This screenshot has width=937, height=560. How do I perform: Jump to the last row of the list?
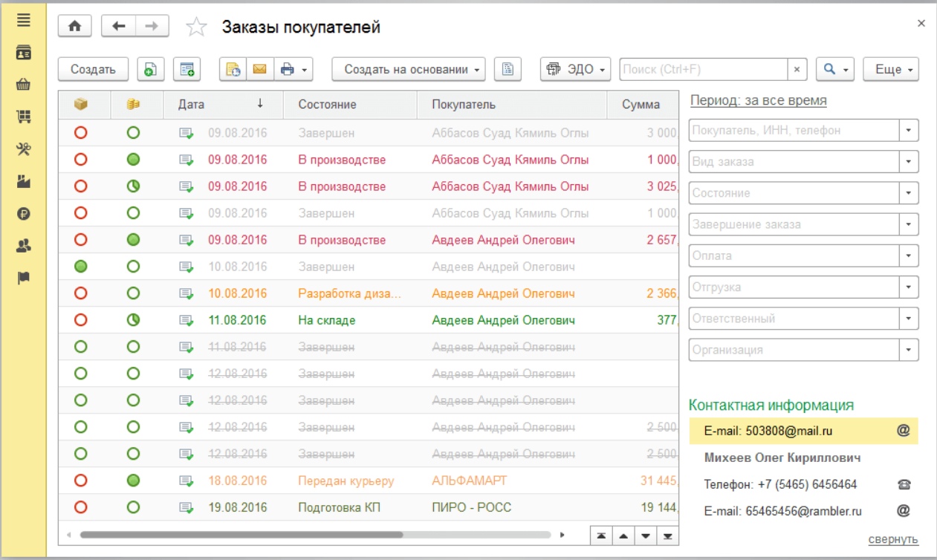pos(668,536)
